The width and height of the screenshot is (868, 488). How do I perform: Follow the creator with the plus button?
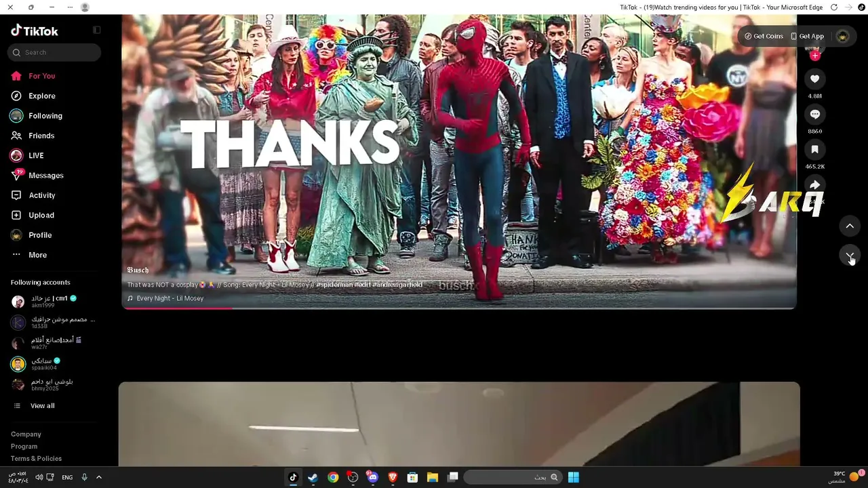click(815, 56)
